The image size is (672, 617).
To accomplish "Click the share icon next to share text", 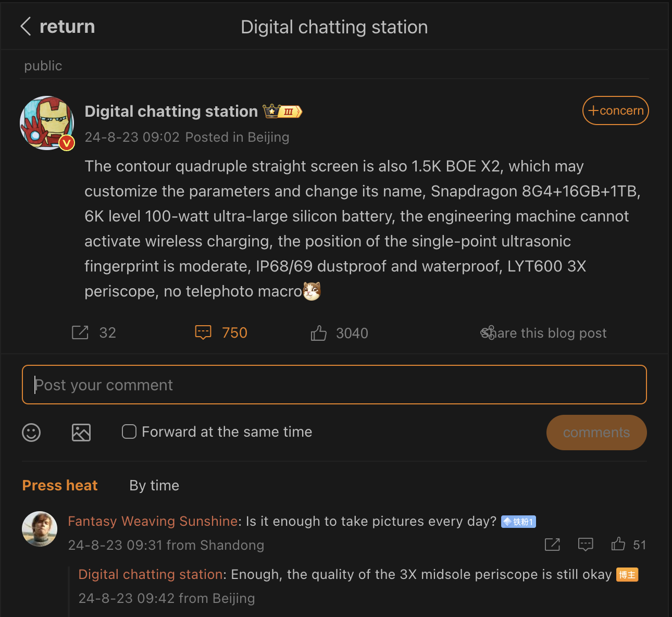I will [488, 332].
